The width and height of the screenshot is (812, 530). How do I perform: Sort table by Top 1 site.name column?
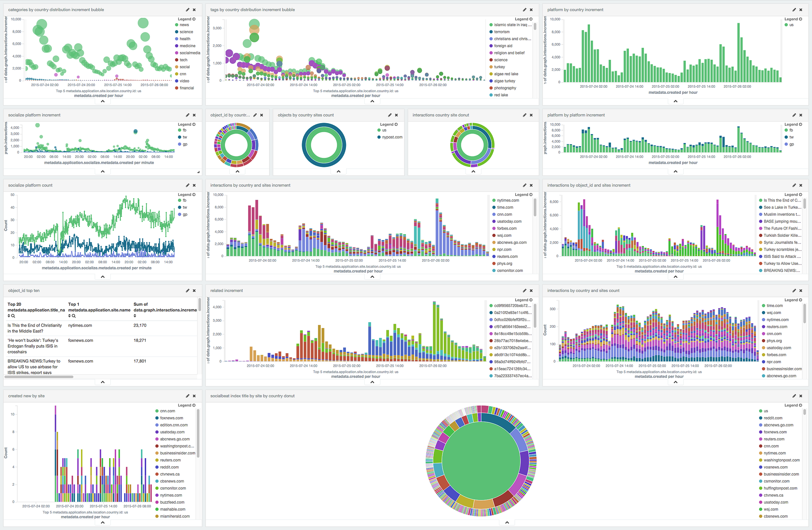pos(69,316)
